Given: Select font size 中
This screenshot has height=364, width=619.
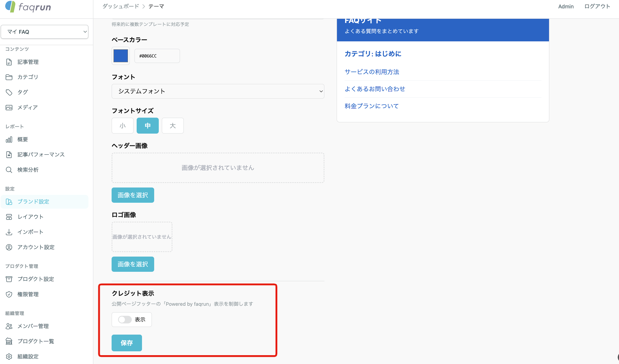Looking at the screenshot, I should tap(148, 126).
